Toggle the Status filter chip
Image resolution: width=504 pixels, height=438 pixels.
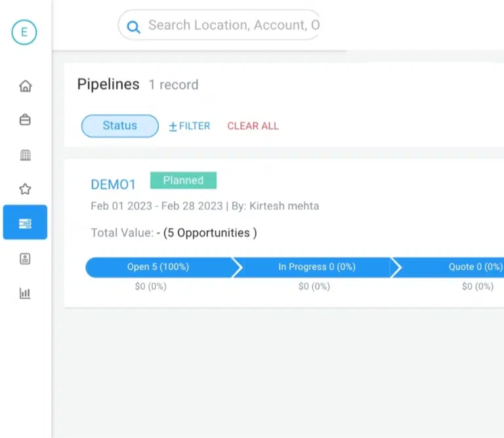(120, 126)
